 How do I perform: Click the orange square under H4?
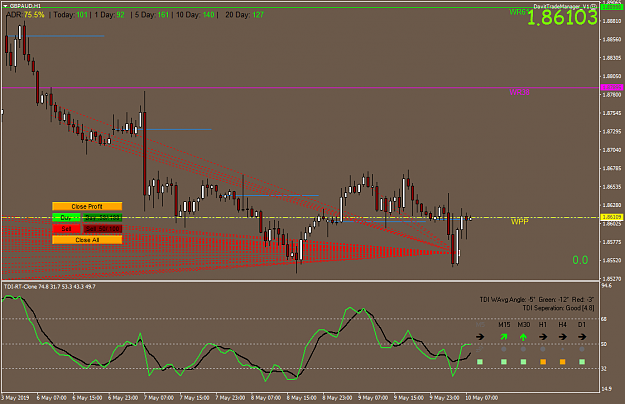562,362
